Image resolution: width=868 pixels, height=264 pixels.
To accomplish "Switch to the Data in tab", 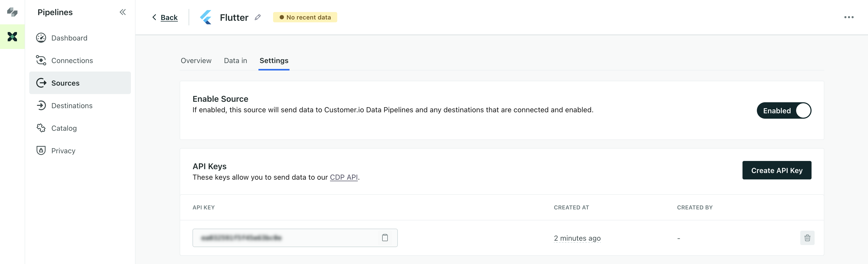I will tap(236, 60).
